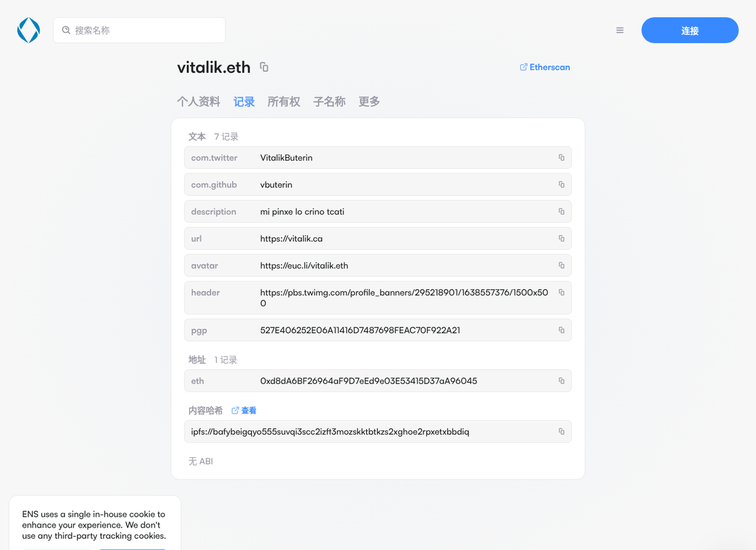Copy the com.github record value

coord(562,185)
